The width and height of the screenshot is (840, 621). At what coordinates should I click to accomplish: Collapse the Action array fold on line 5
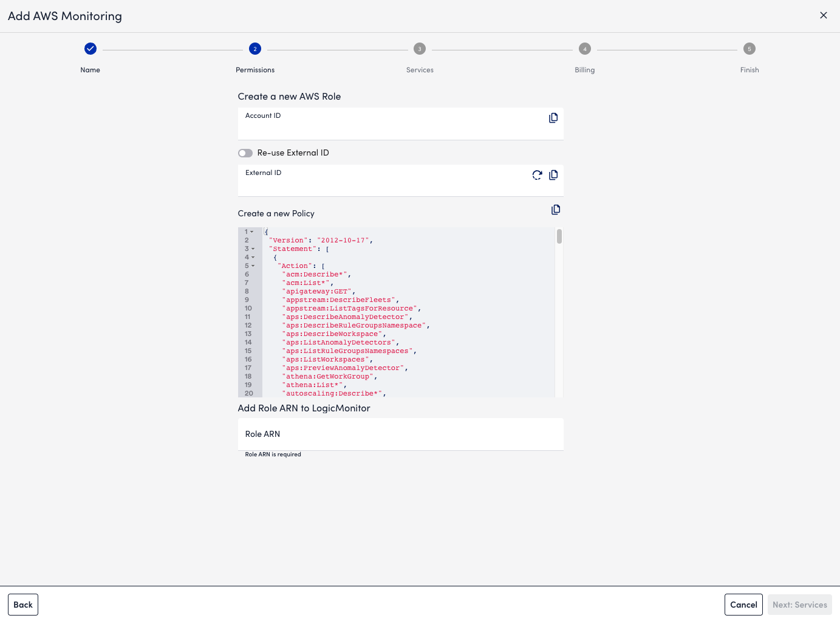click(253, 266)
